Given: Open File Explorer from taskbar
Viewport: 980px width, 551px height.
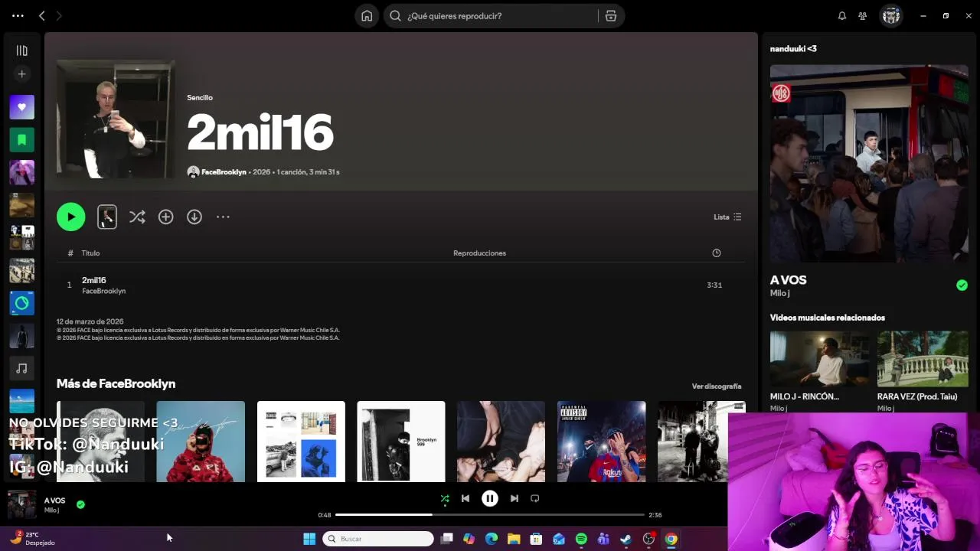Looking at the screenshot, I should coord(514,539).
